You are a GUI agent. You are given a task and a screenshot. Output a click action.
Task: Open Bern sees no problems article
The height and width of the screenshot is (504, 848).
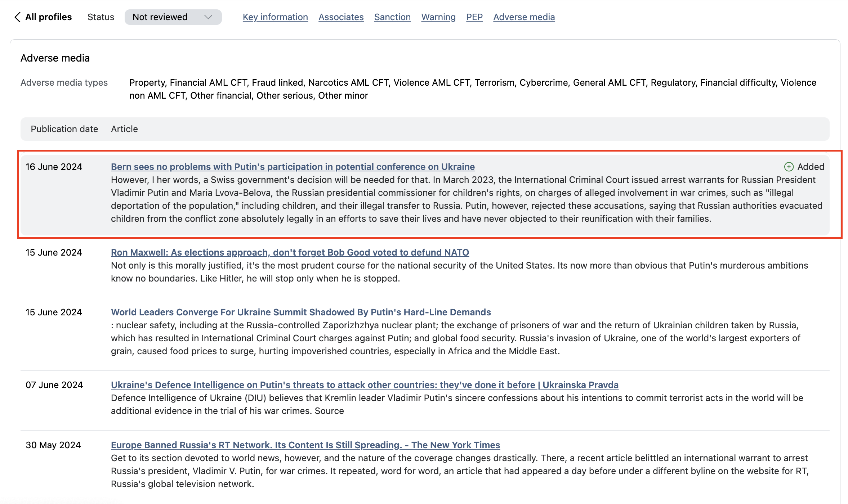293,167
